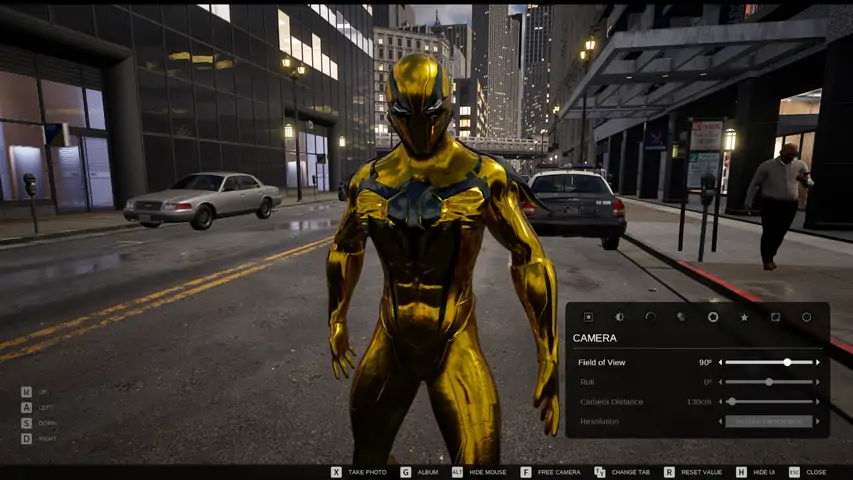
Task: Enable Free Camera label
Action: [x=559, y=472]
